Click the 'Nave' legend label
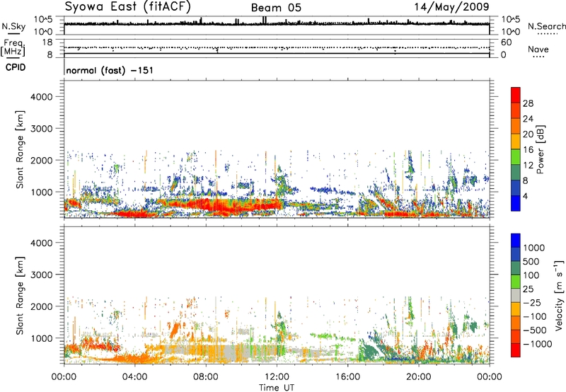The height and width of the screenshot is (392, 566). 538,50
